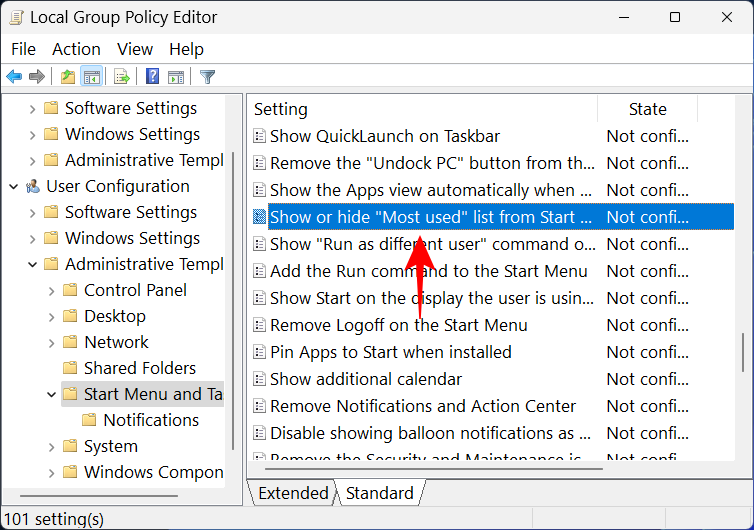This screenshot has width=754, height=530.
Task: Open the Help menu
Action: tap(186, 49)
